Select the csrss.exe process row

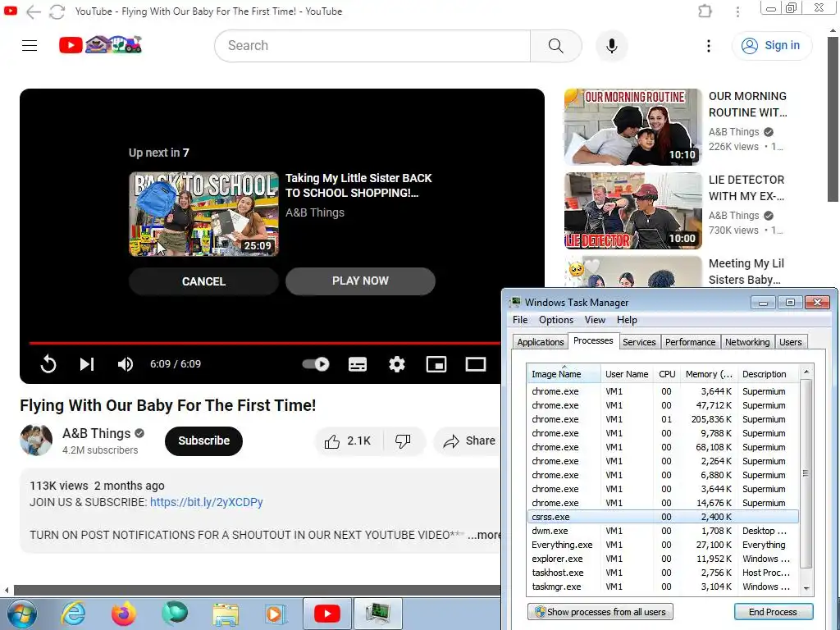(663, 517)
